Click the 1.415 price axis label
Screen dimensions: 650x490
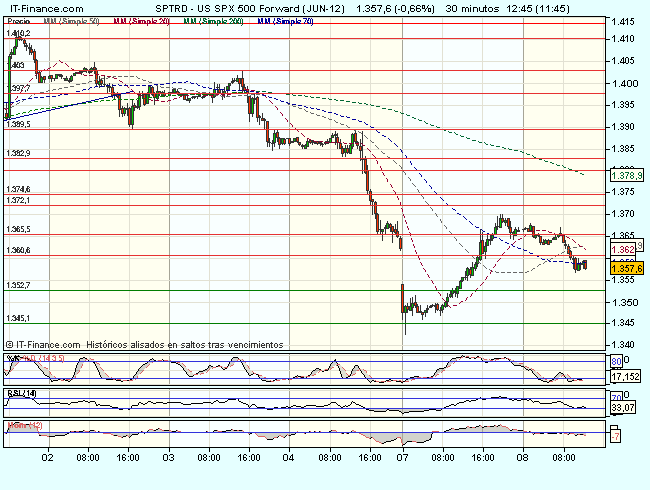click(623, 22)
